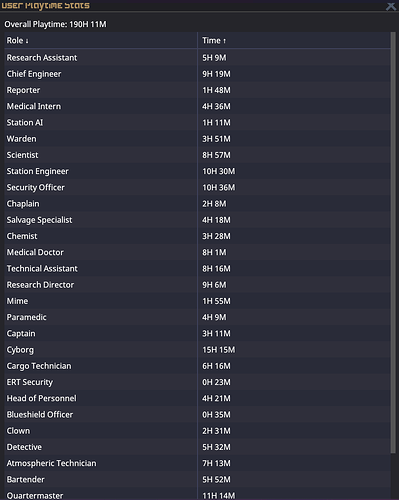Select the Cargo Technician row
This screenshot has width=399, height=500.
197,366
